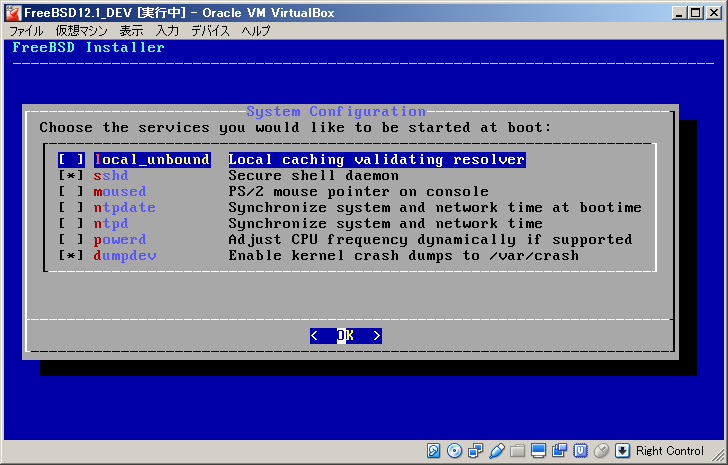
Task: Open the 表示 menu
Action: (x=131, y=31)
